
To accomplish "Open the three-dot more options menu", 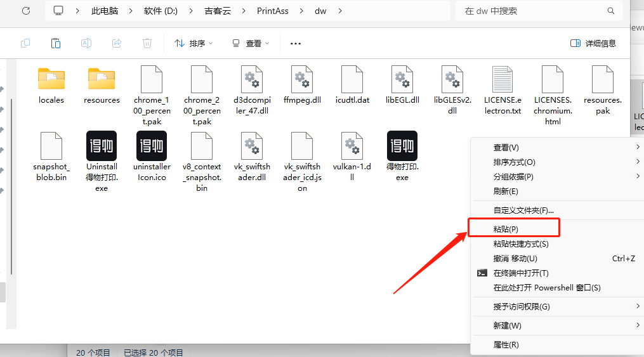I will point(295,44).
